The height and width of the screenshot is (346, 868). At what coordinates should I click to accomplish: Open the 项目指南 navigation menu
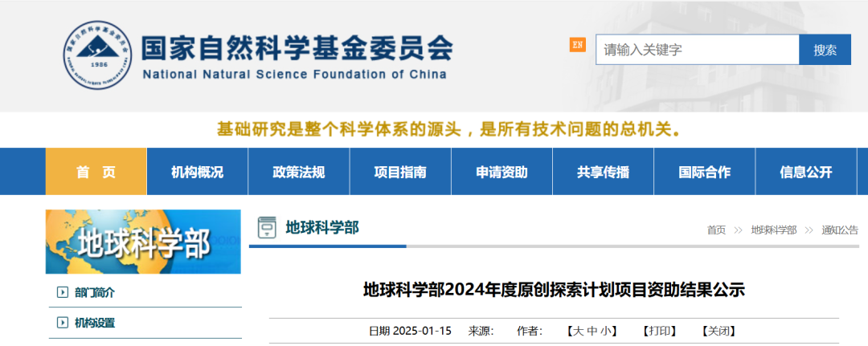pyautogui.click(x=400, y=171)
